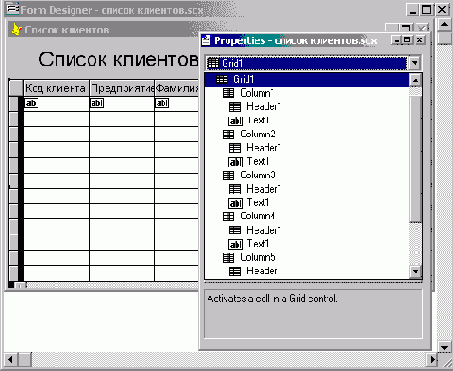Click the Form Designer horizontal scroll right arrow

tap(432, 359)
